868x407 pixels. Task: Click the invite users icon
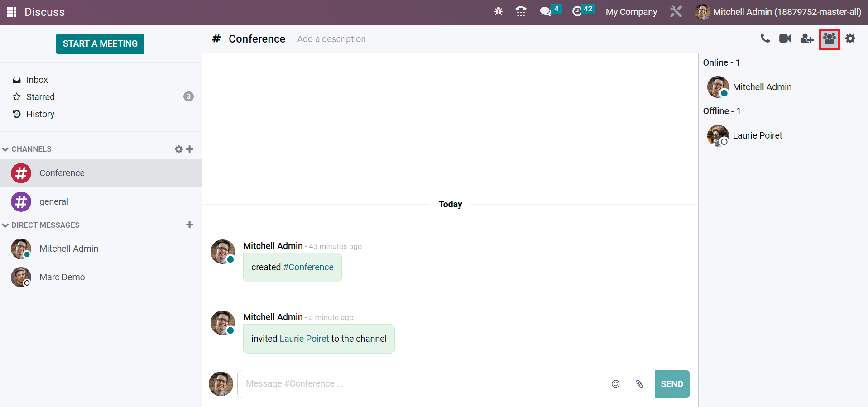[x=807, y=39]
